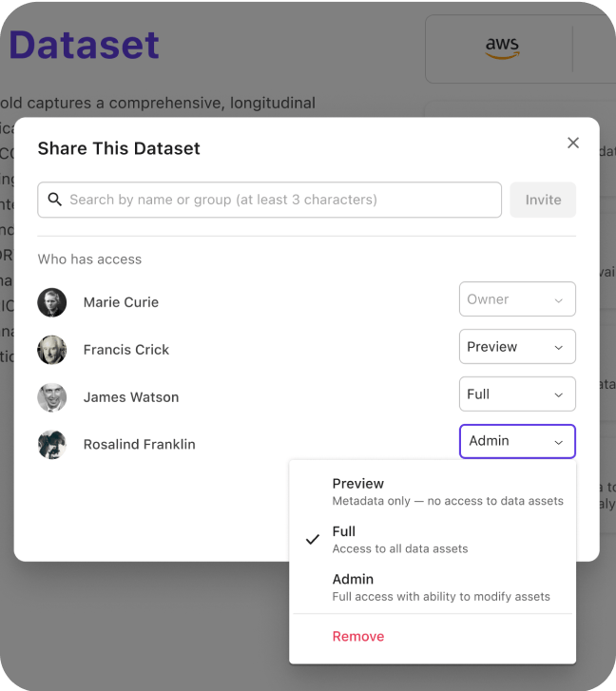
Task: Click the search magnifier icon
Action: 54,200
